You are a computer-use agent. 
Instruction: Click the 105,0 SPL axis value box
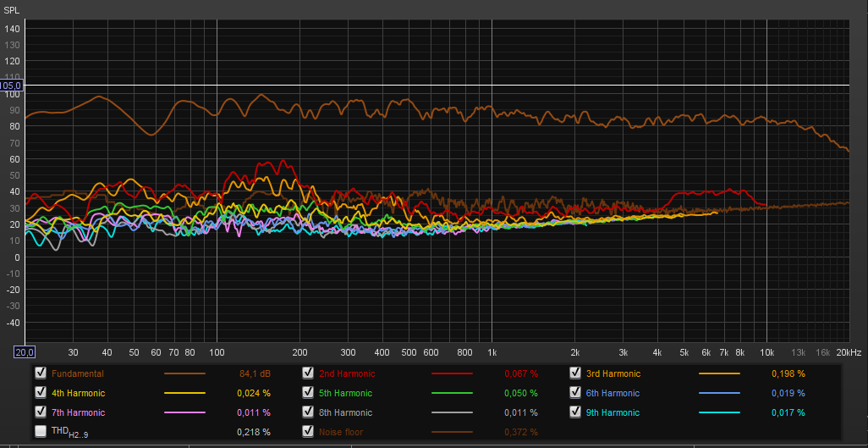point(11,86)
